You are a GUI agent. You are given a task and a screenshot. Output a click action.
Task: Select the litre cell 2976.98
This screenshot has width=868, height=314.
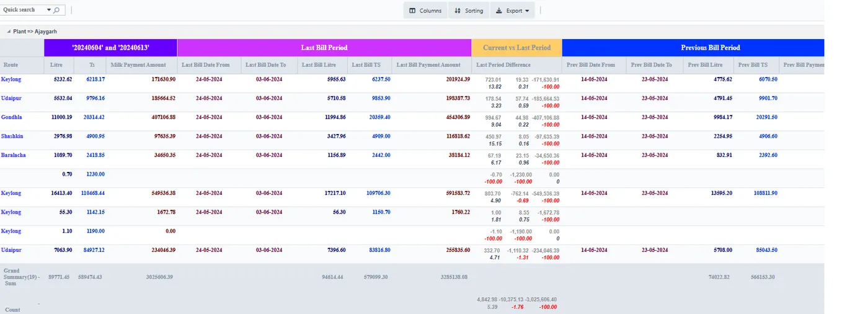[62, 136]
